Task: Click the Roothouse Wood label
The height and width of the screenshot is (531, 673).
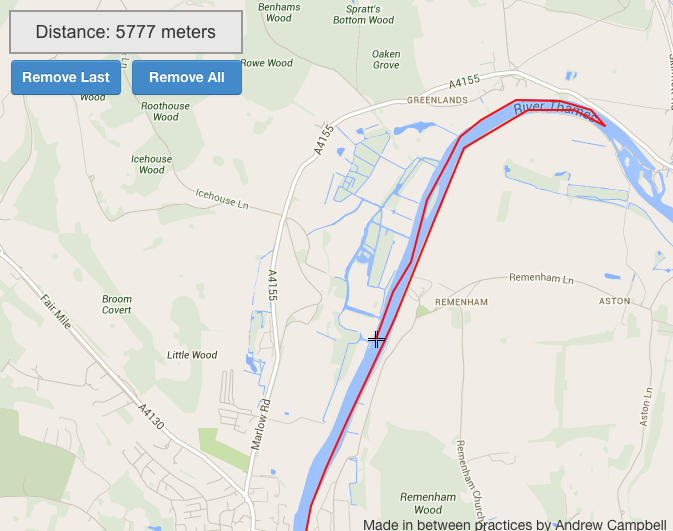Action: [x=165, y=111]
